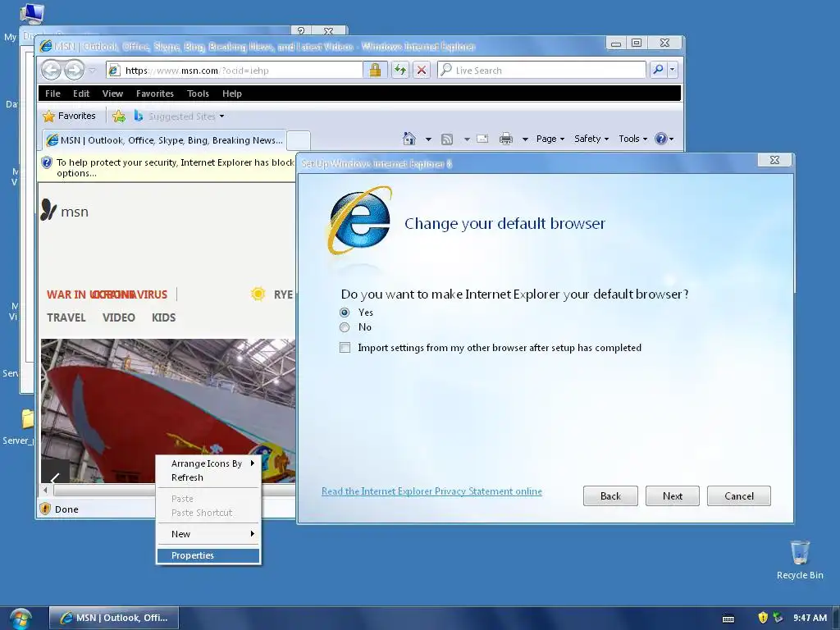Click the MSN browser tab
Image resolution: width=840 pixels, height=630 pixels.
(x=164, y=140)
